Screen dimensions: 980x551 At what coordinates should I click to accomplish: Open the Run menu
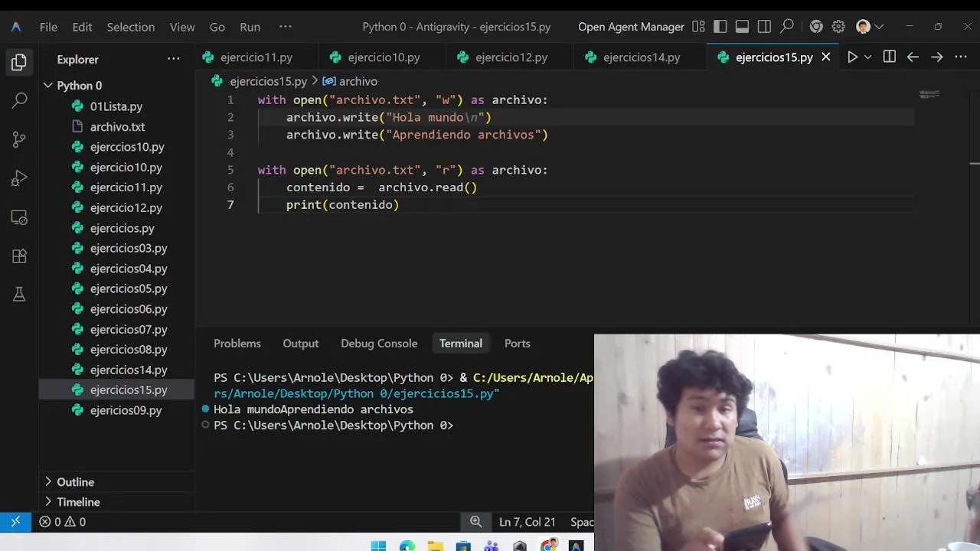pyautogui.click(x=250, y=27)
